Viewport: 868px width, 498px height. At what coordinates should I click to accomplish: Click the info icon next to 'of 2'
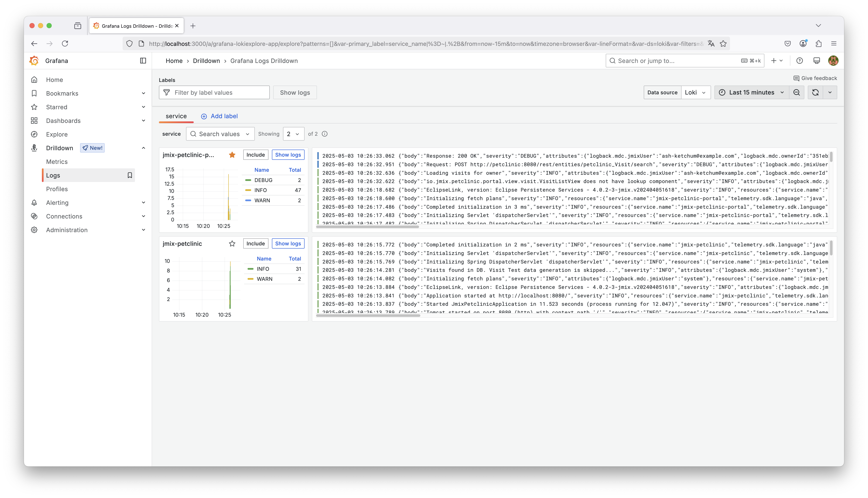tap(325, 134)
